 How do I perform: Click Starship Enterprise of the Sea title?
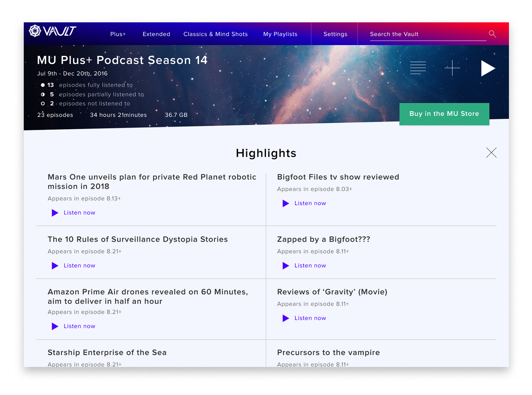click(x=107, y=352)
